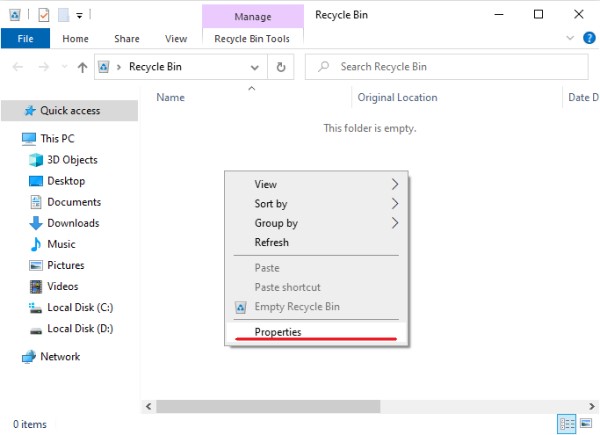
Task: Expand the Sort by submenu
Action: (317, 204)
